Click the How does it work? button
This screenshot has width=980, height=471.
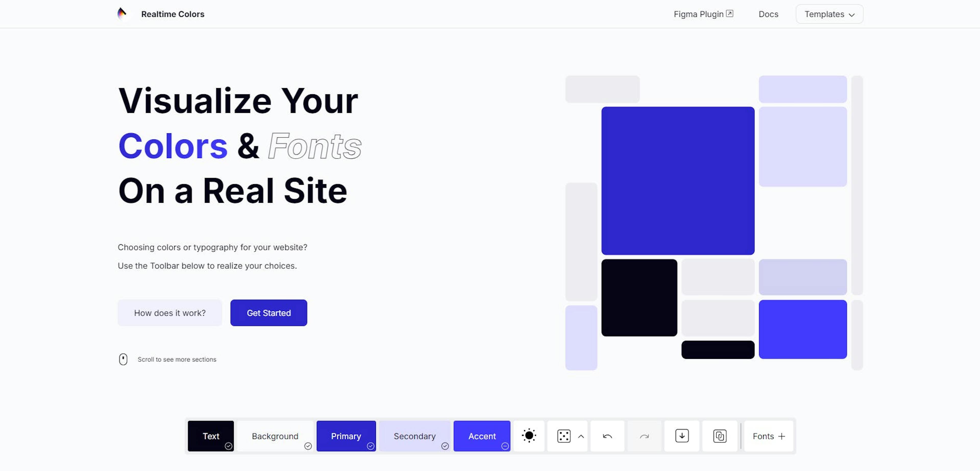click(169, 312)
